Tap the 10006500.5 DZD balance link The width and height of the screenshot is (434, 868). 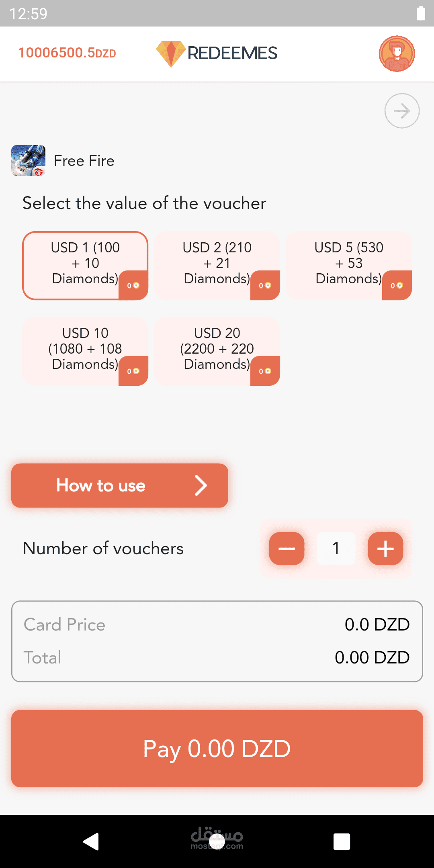coord(67,53)
